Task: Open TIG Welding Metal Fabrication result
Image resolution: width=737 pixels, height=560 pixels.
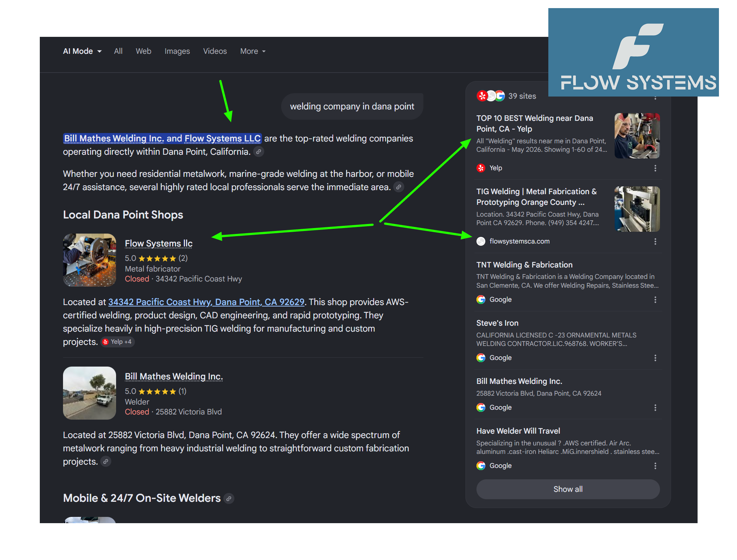Action: [537, 197]
